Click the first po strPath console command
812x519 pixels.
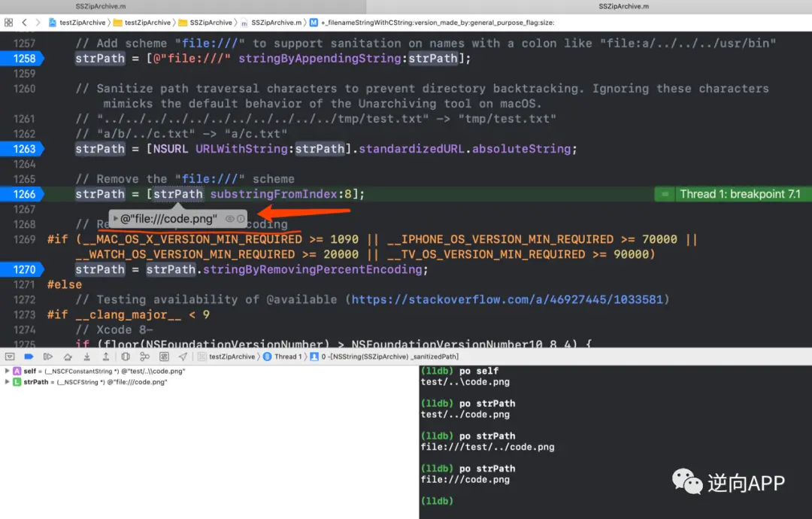pos(487,403)
